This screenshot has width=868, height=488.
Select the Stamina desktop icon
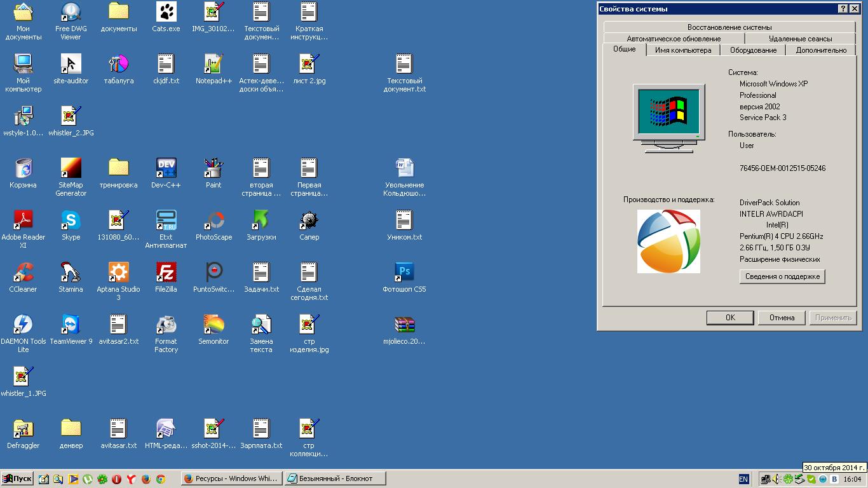(71, 278)
